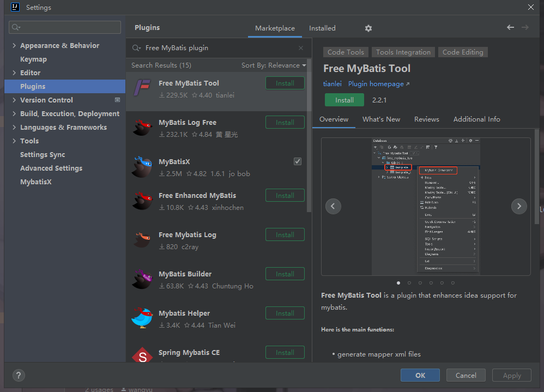Screen dimensions: 544x392
Task: Go back using left arrow
Action: (x=510, y=27)
